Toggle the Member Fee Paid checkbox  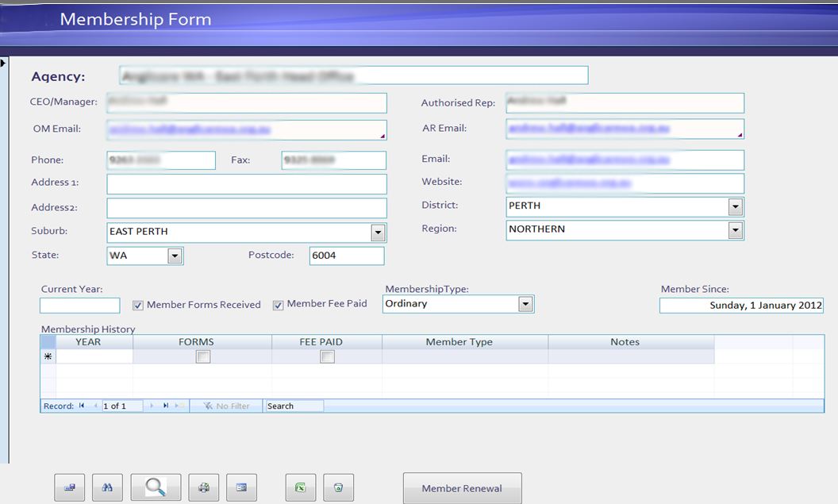(x=278, y=305)
